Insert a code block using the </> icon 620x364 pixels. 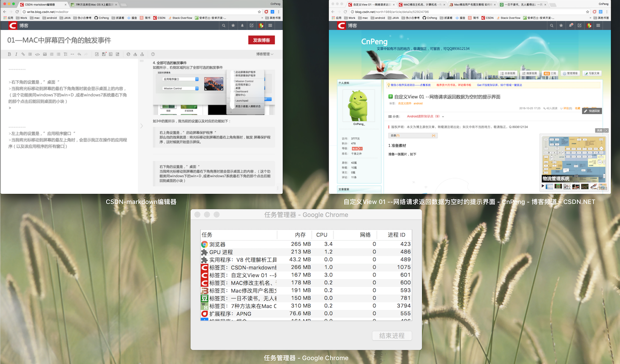coord(37,54)
